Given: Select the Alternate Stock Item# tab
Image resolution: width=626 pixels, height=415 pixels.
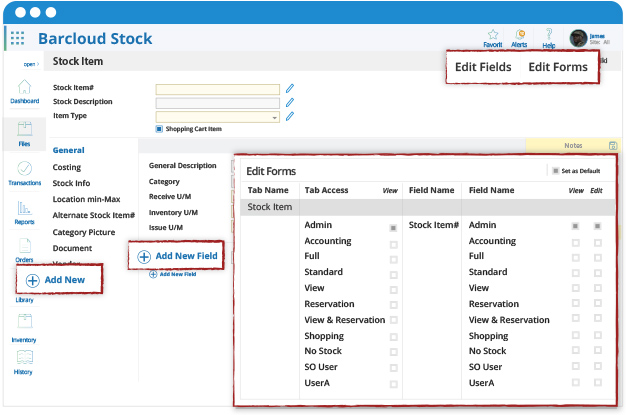Looking at the screenshot, I should (93, 215).
